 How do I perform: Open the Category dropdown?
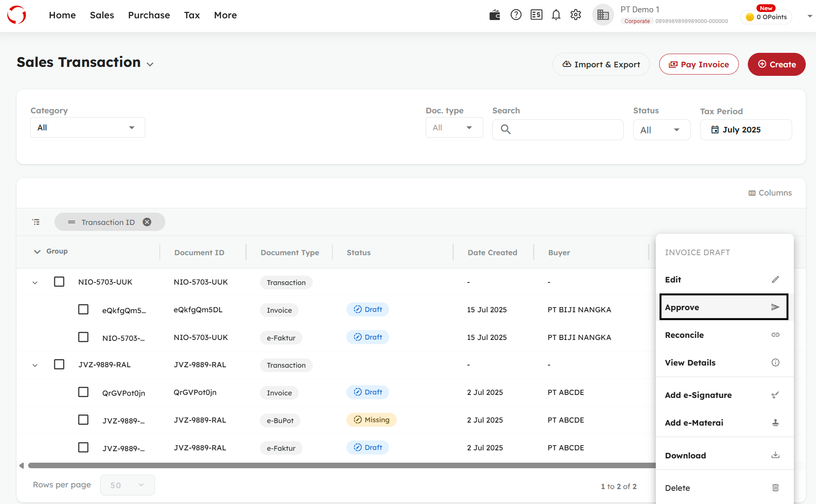point(87,127)
